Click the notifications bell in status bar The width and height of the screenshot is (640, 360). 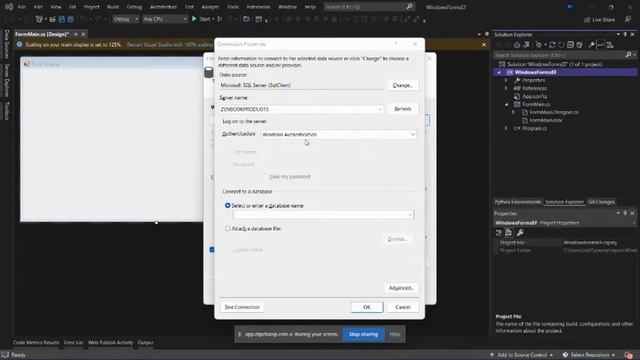click(x=628, y=355)
